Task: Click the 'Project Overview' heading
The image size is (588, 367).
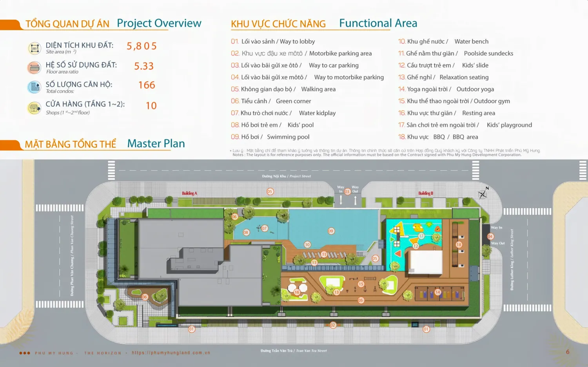Action: pyautogui.click(x=159, y=24)
